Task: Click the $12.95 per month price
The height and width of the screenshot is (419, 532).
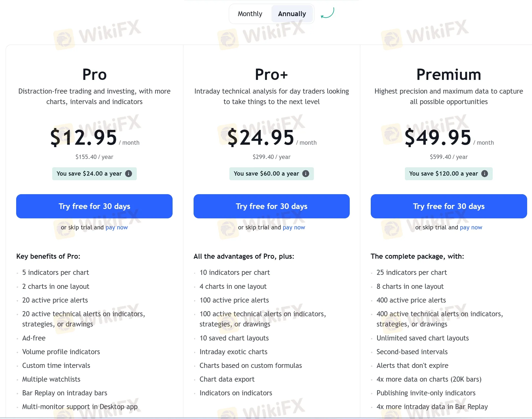Action: pos(84,138)
